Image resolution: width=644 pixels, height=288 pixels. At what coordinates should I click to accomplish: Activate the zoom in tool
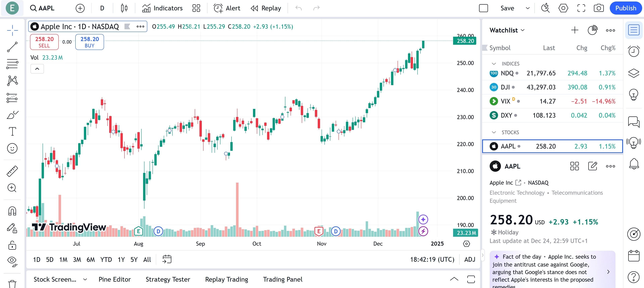[12, 188]
